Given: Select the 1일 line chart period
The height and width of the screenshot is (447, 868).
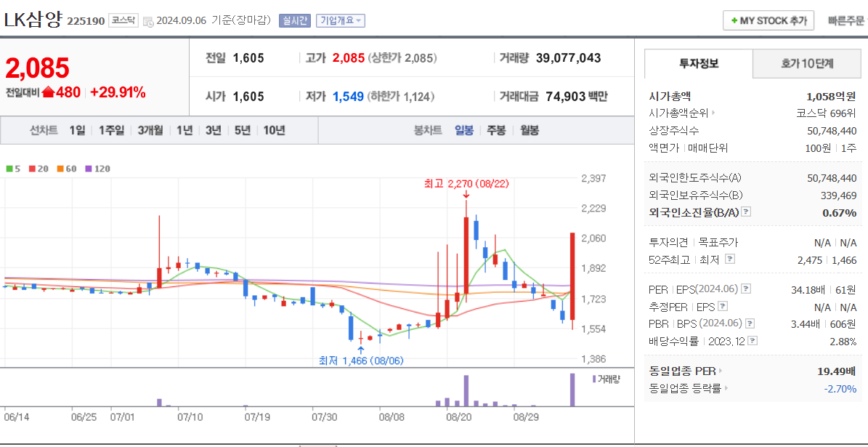Looking at the screenshot, I should pos(78,131).
